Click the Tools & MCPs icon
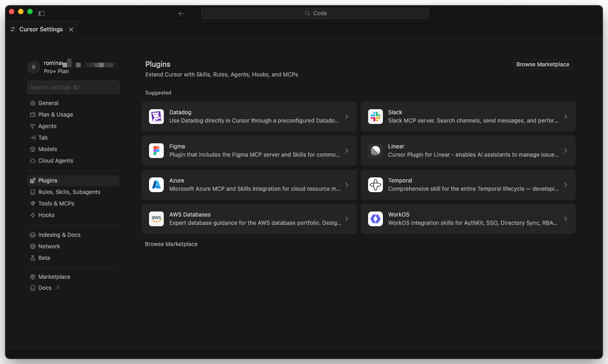The width and height of the screenshot is (608, 364). tap(33, 204)
